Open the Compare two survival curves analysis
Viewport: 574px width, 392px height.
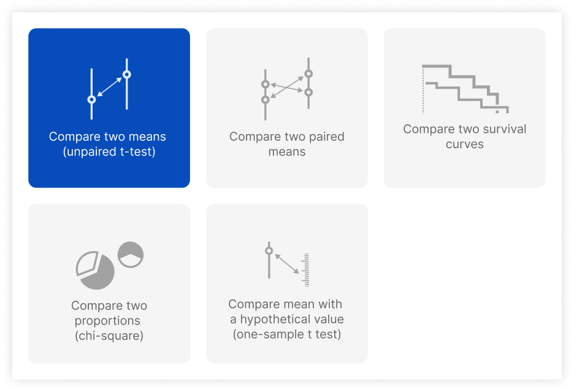click(464, 108)
